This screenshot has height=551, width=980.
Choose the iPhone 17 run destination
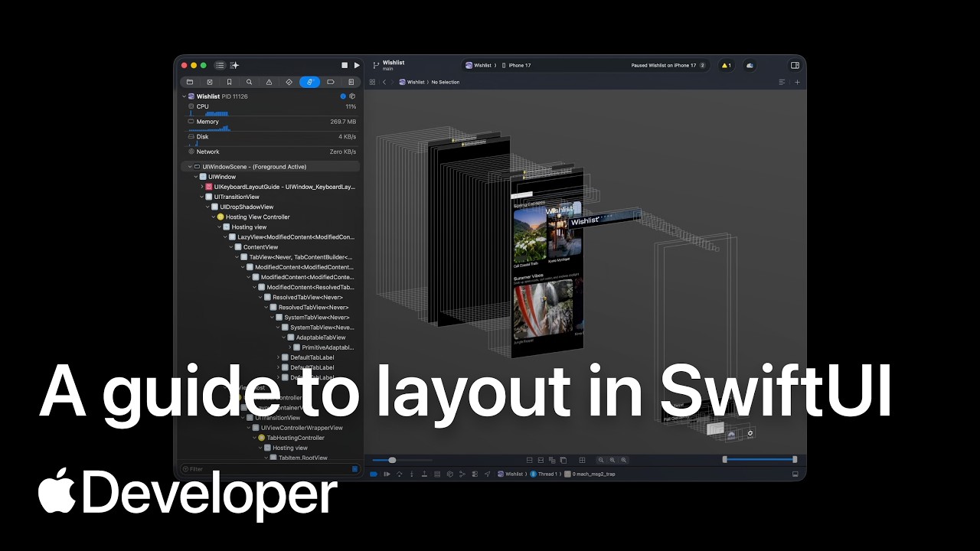pyautogui.click(x=517, y=66)
